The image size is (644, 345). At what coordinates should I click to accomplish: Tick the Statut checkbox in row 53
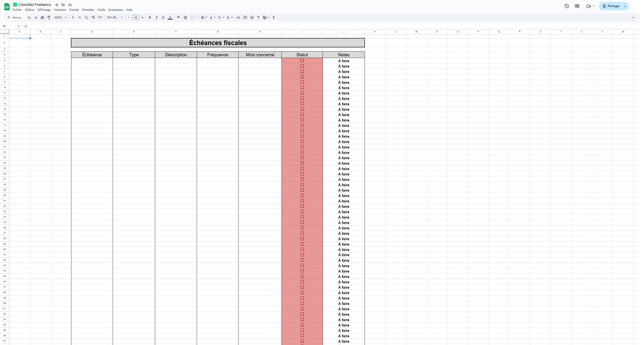click(x=302, y=319)
